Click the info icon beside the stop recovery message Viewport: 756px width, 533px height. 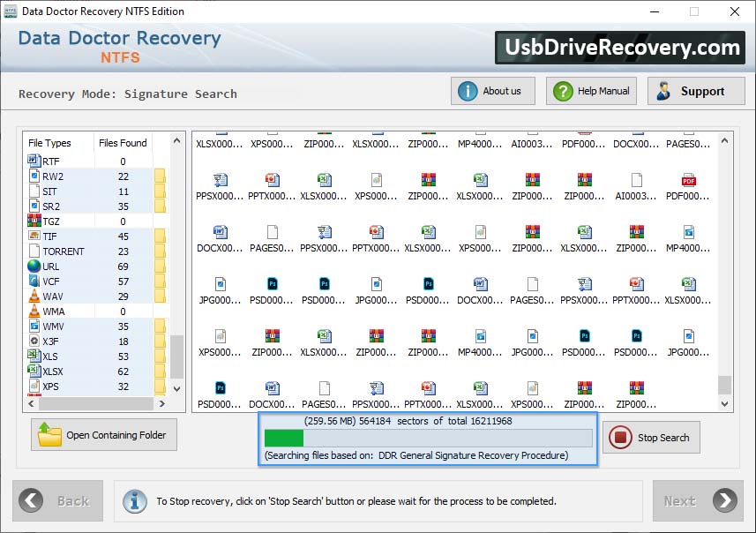(135, 501)
